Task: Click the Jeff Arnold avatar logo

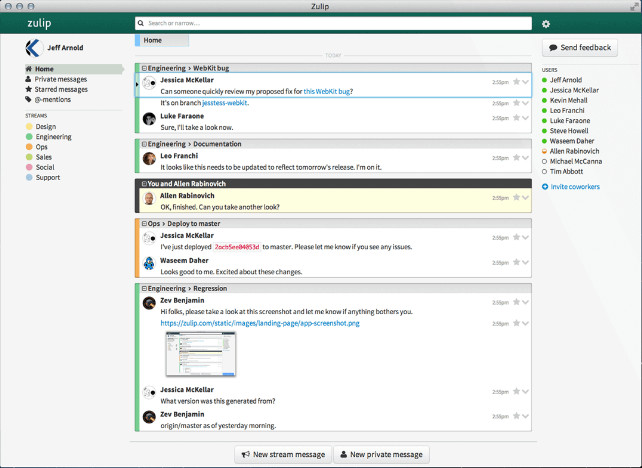Action: pos(34,48)
